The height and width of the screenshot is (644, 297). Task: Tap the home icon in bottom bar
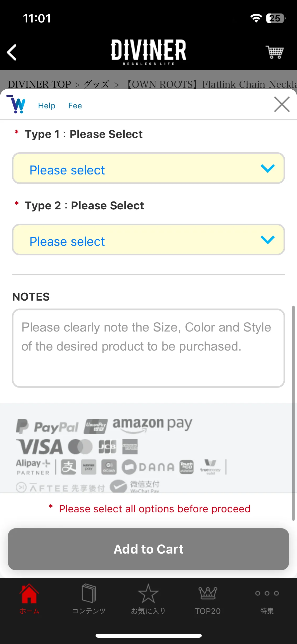point(29,599)
